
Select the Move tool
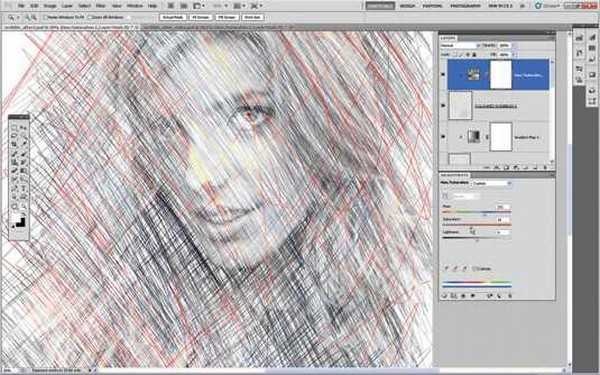(23, 127)
